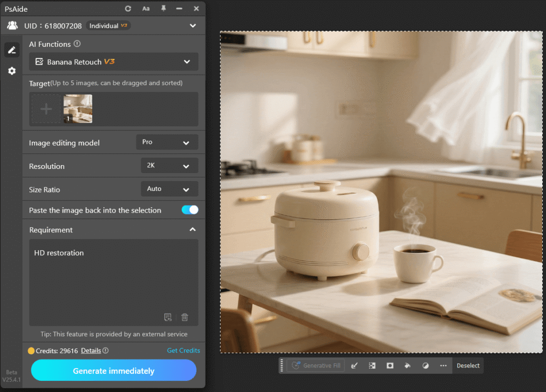This screenshot has height=392, width=546.
Task: Select the edit pencil icon in the sidebar
Action: [x=12, y=49]
